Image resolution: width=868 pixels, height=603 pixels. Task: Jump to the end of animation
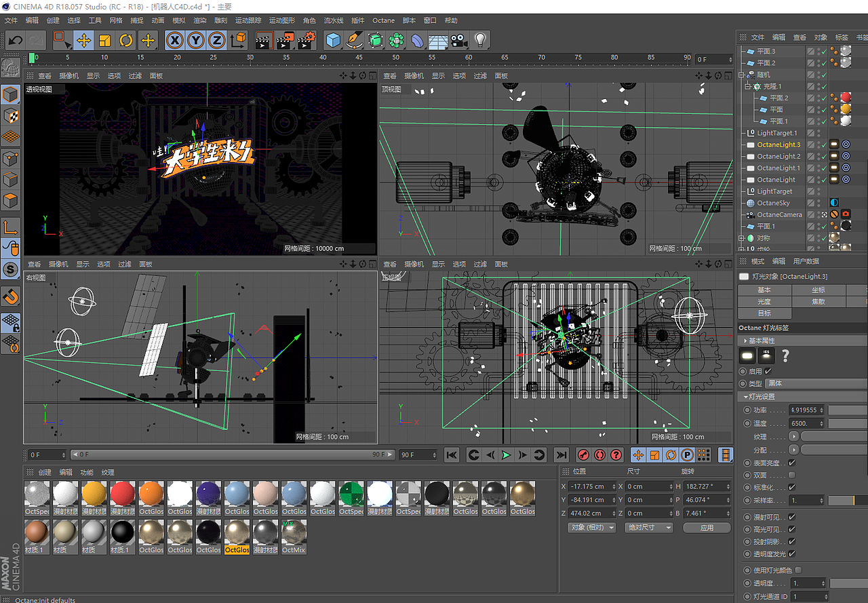click(561, 454)
